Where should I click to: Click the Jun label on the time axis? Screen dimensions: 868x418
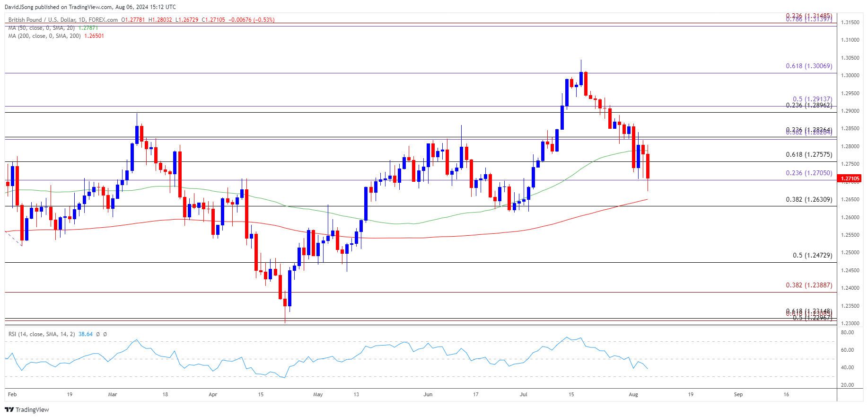point(428,394)
